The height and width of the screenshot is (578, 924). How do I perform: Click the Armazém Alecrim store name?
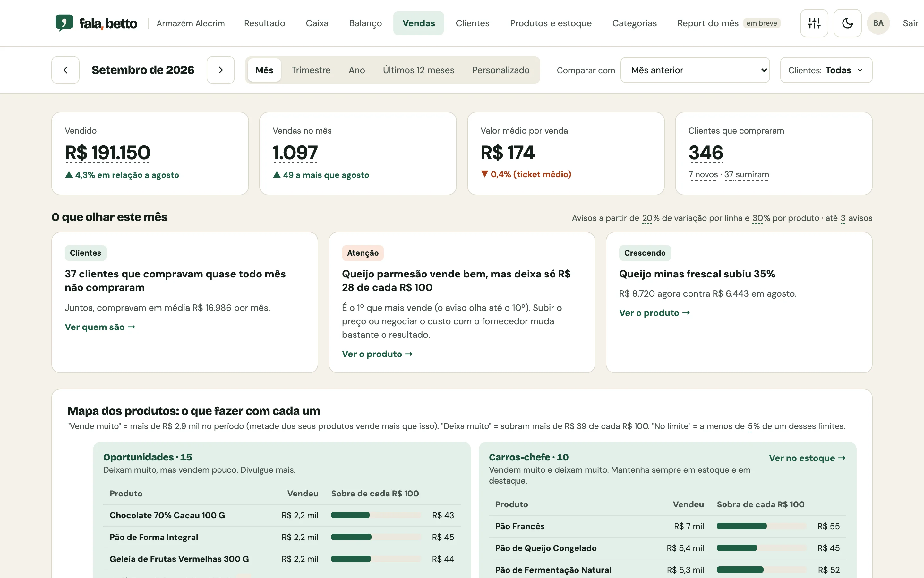[x=191, y=23]
